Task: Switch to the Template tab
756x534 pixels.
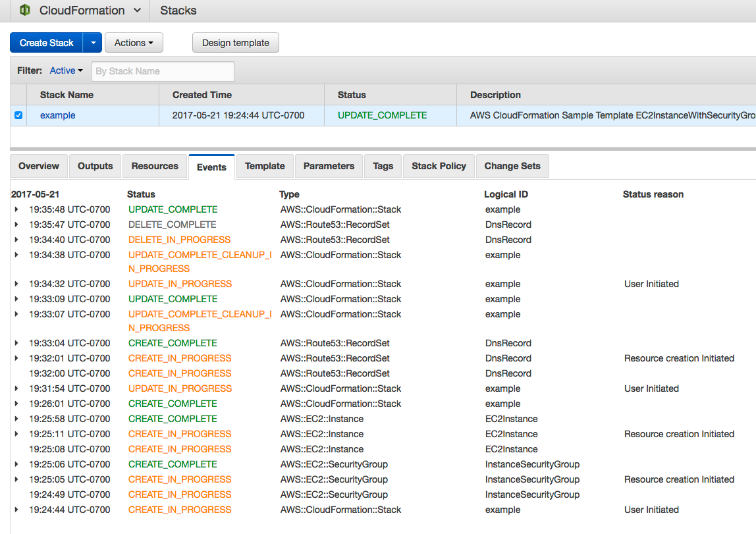Action: tap(265, 166)
